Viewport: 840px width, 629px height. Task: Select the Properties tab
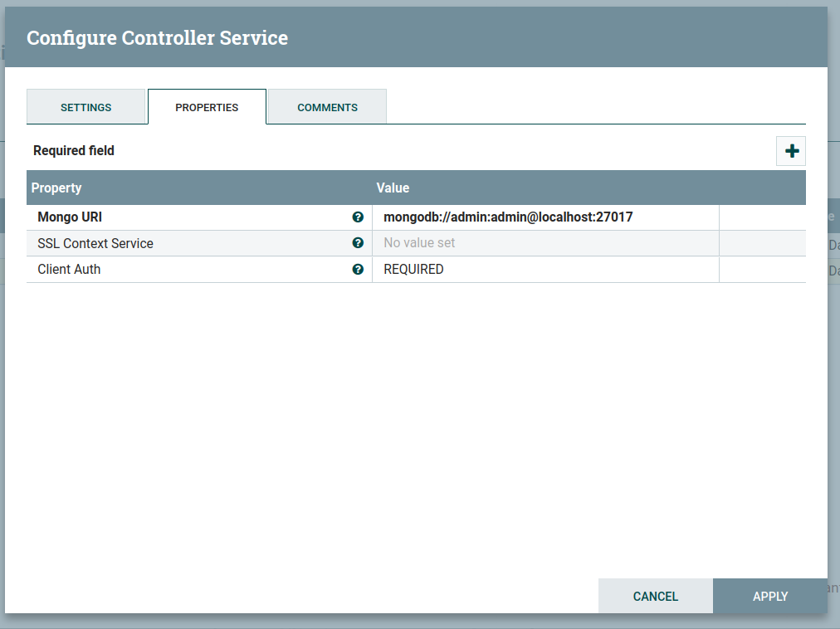point(207,107)
